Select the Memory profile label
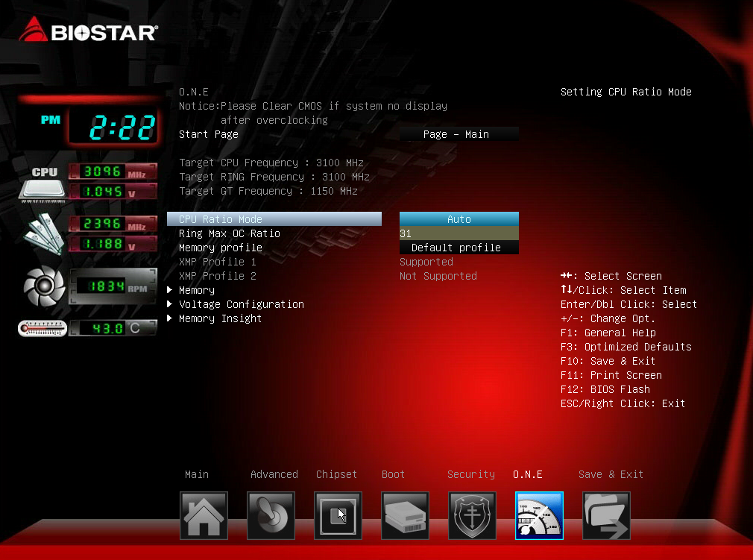Image resolution: width=753 pixels, height=560 pixels. pos(221,248)
